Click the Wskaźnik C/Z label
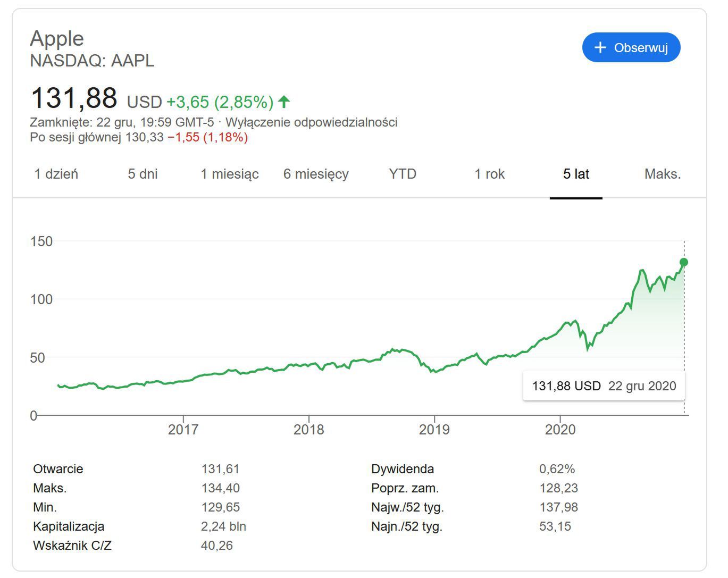Screen dimensions: 728x578 [x=72, y=546]
